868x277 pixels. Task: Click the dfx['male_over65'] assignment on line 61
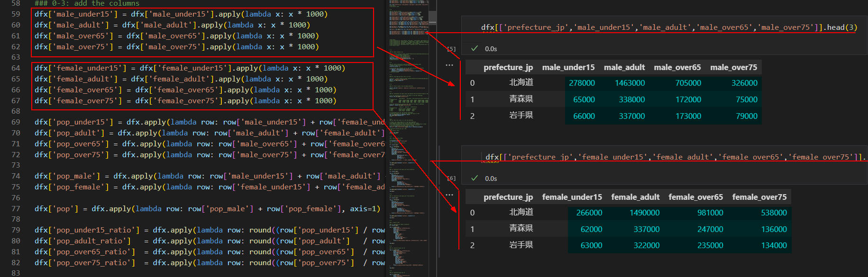coord(176,36)
